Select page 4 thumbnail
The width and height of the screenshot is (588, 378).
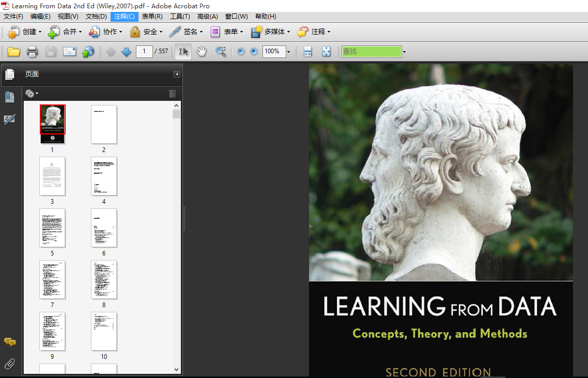point(104,176)
